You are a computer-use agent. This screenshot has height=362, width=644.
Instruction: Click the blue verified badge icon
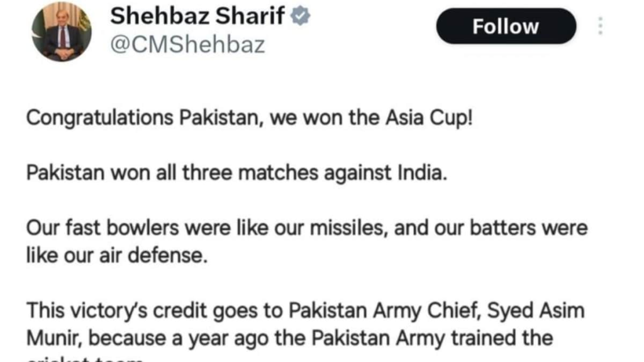click(302, 17)
